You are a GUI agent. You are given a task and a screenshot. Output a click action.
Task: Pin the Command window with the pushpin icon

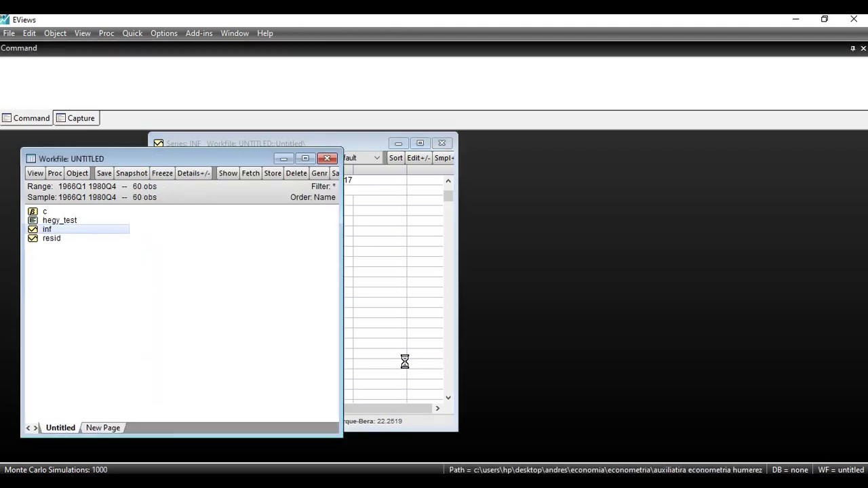point(852,48)
